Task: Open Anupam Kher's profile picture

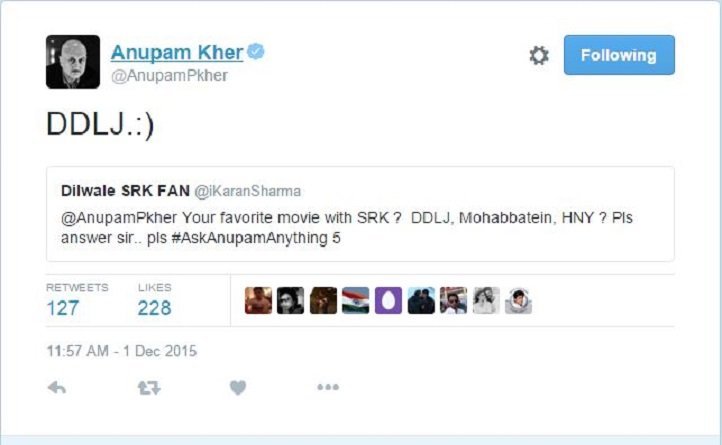Action: [x=73, y=62]
